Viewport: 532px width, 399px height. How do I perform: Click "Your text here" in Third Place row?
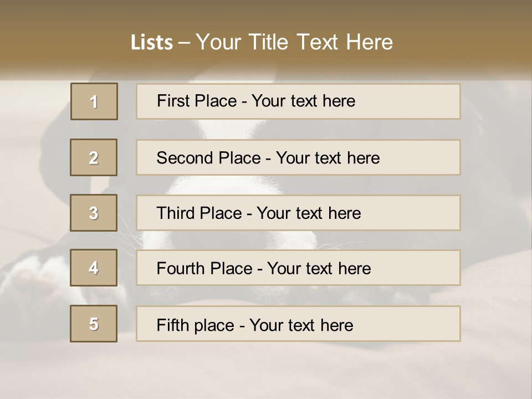[x=309, y=213]
